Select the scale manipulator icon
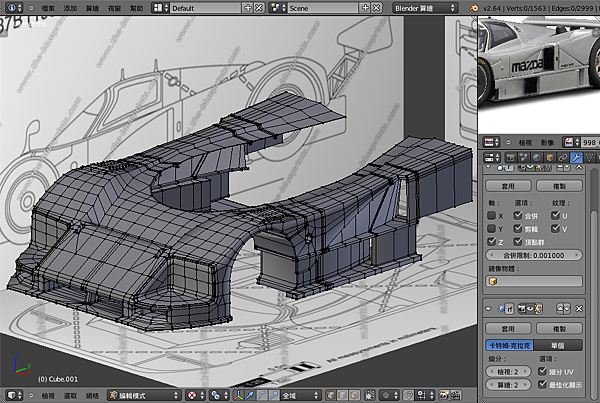The height and width of the screenshot is (403, 600). (274, 395)
